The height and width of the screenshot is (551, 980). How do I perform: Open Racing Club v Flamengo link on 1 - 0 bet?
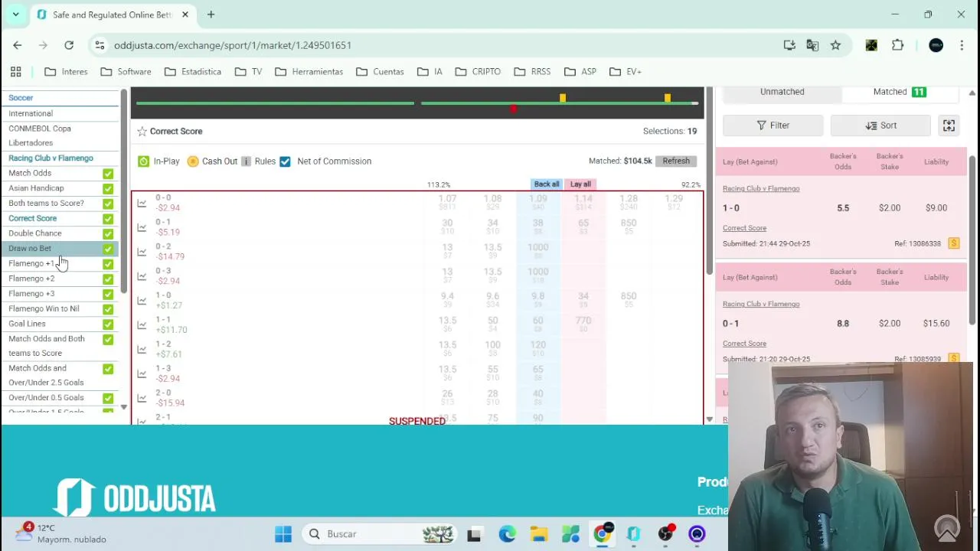[761, 188]
